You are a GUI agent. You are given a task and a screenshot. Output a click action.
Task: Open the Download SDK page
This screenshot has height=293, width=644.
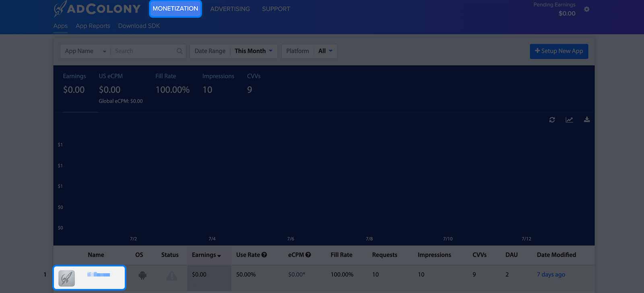(x=139, y=26)
